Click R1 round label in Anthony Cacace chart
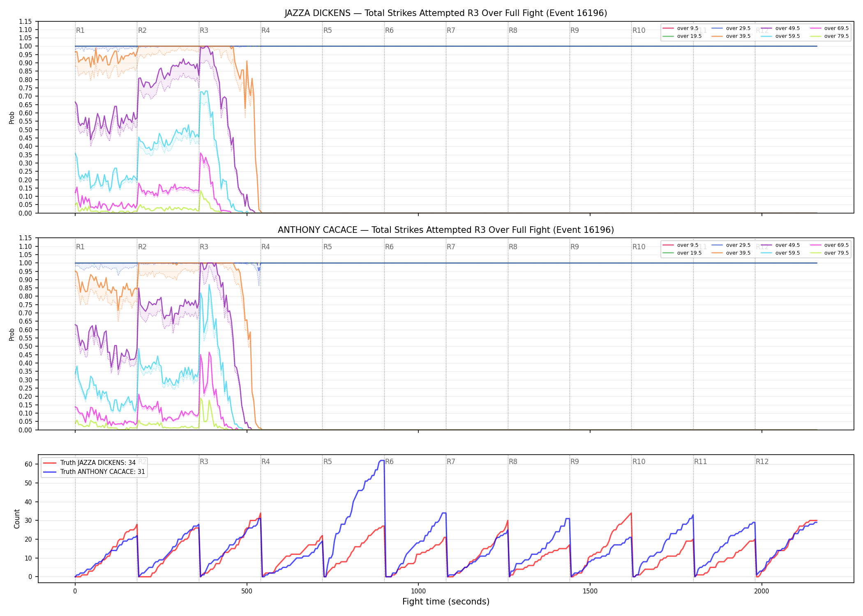The height and width of the screenshot is (616, 863). click(x=80, y=247)
